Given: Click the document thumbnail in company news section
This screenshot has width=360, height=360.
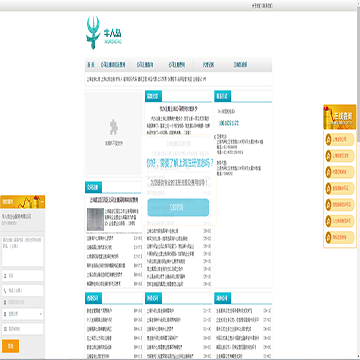Looking at the screenshot, I should tap(95, 219).
